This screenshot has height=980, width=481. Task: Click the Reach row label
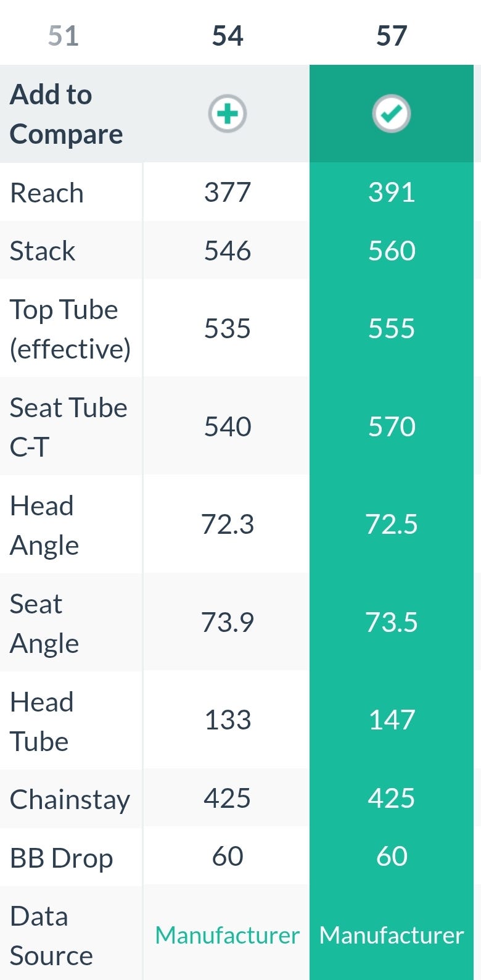point(47,193)
